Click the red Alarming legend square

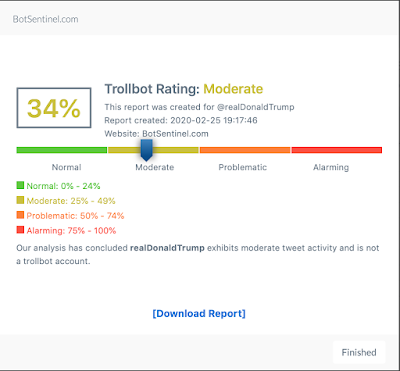(x=20, y=230)
